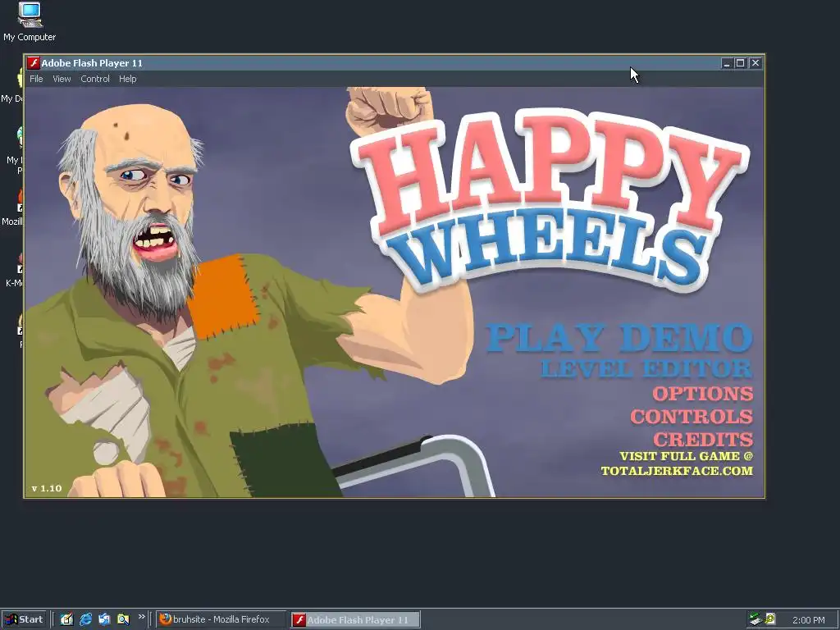
Task: Maximize the Flash Player window
Action: [741, 63]
